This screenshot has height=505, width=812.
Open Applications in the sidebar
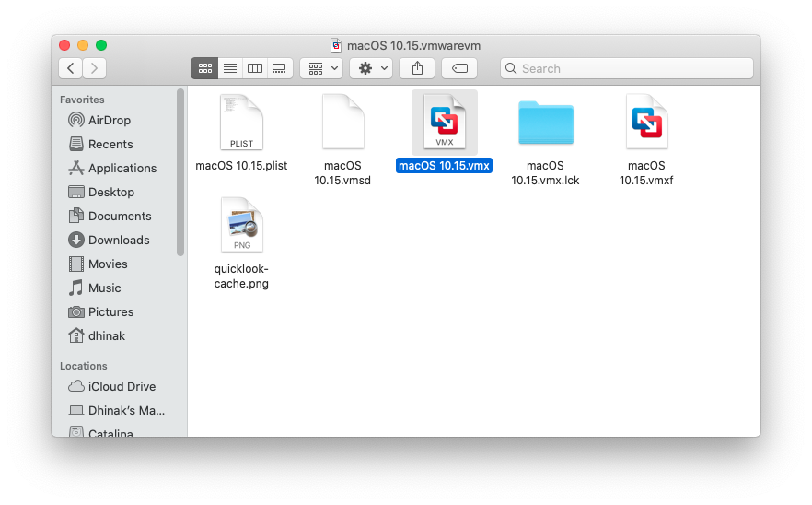pyautogui.click(x=122, y=168)
